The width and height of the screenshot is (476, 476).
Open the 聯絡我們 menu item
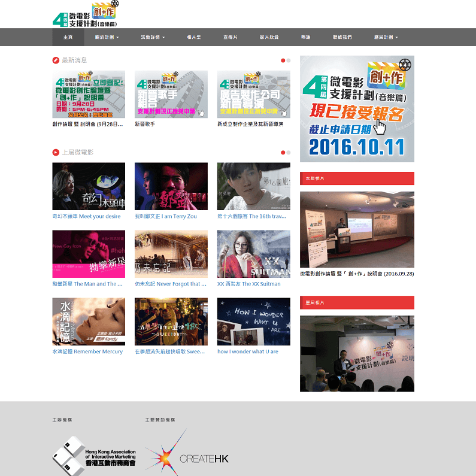click(x=342, y=37)
